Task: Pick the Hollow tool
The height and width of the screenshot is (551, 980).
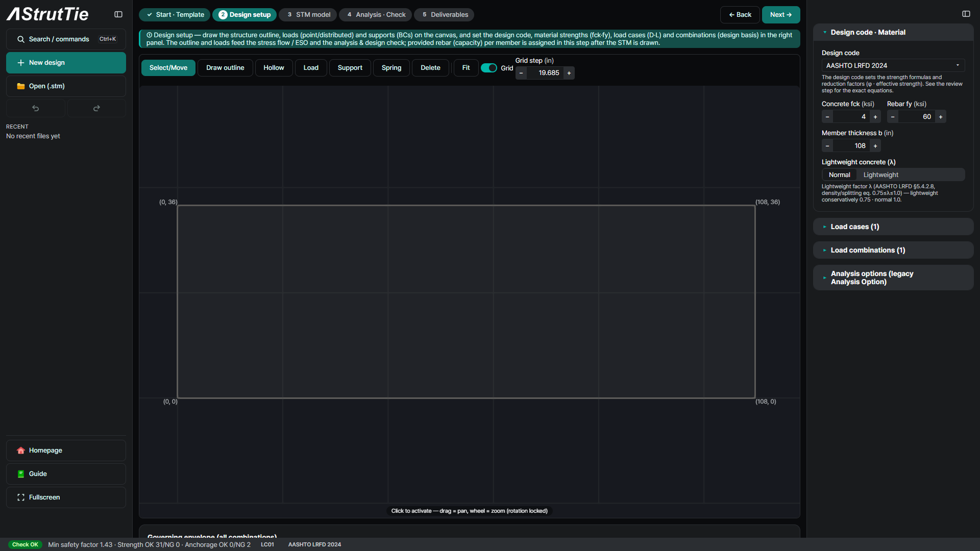Action: [x=274, y=68]
